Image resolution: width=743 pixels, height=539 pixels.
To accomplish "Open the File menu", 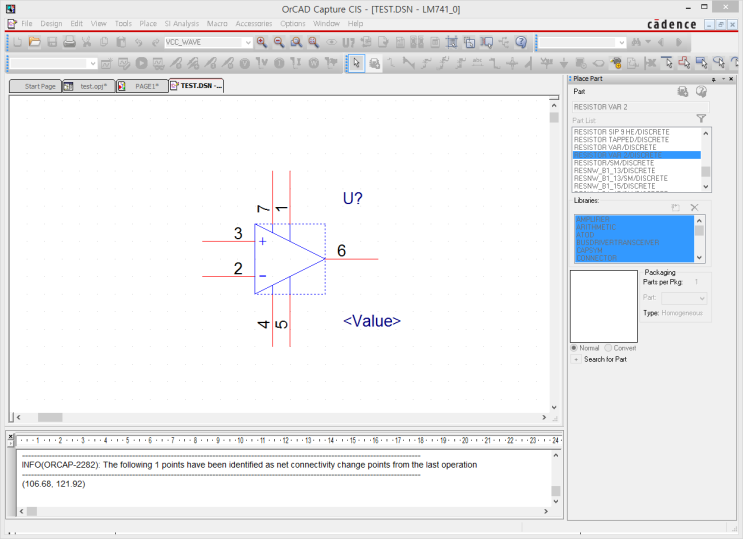I will click(x=27, y=23).
